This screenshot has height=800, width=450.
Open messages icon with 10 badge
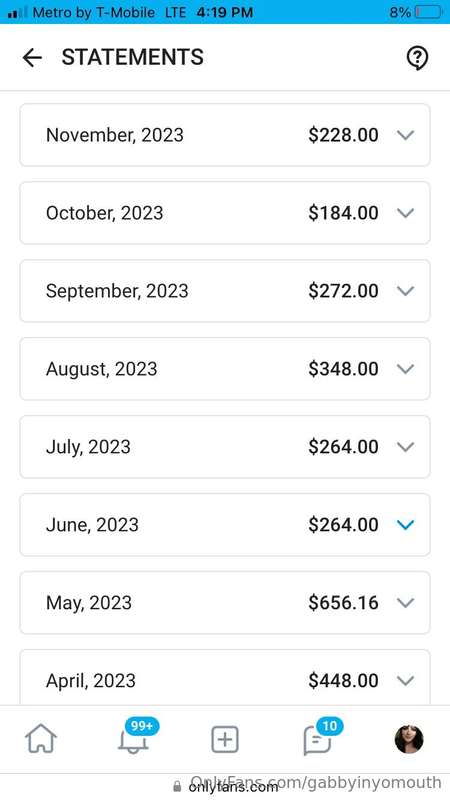(321, 736)
